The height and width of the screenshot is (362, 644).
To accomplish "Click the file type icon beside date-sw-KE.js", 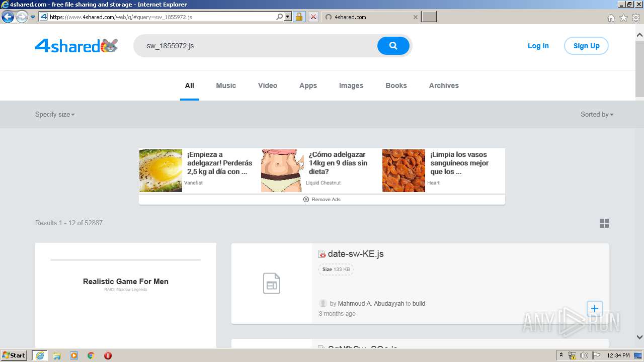I will (321, 254).
